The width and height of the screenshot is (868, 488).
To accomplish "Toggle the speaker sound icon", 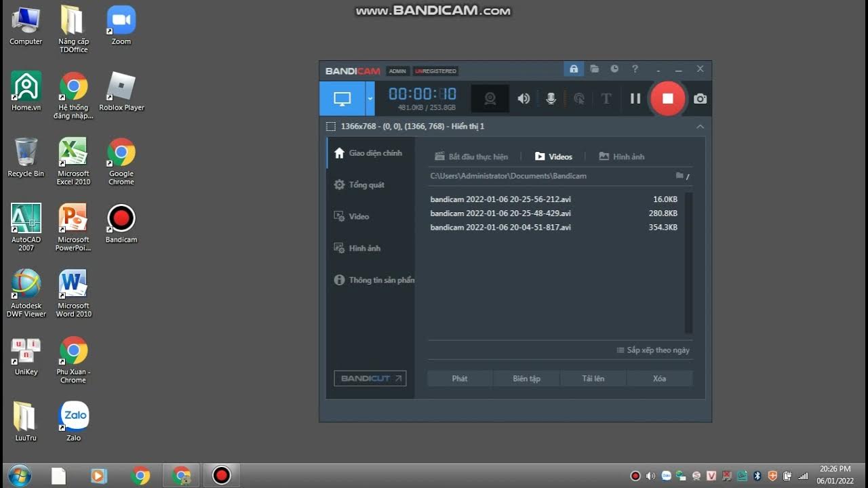I will [524, 98].
